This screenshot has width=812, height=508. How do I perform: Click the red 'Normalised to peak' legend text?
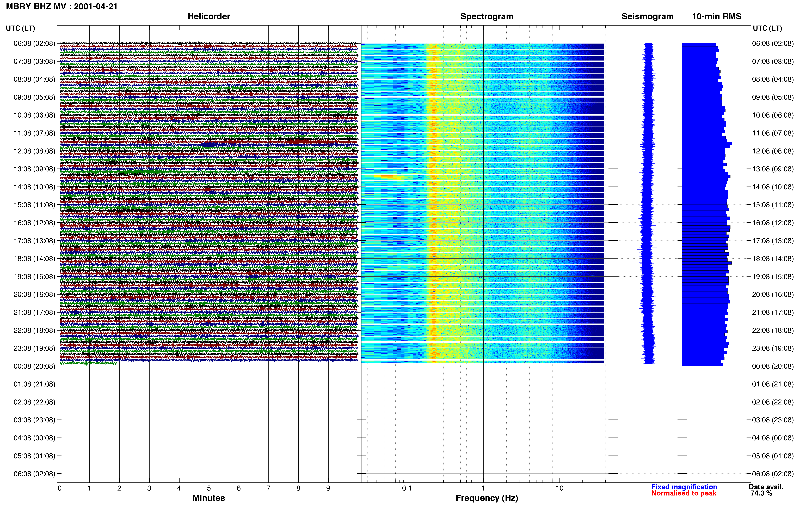point(684,493)
